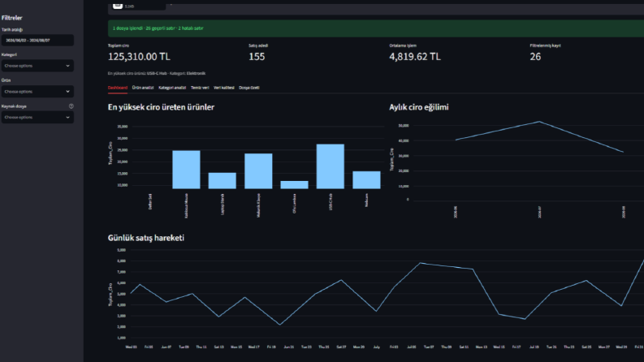Click the Filtreler sidebar heading
Screen dimensions: 644x362
pos(12,18)
